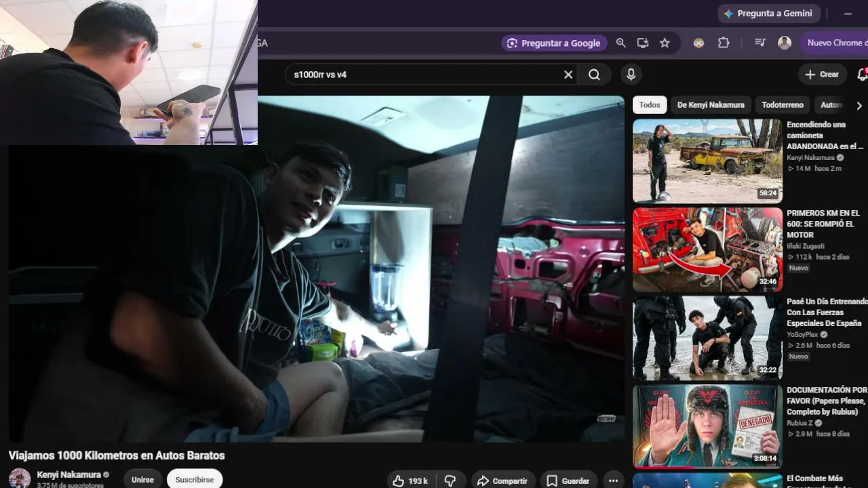868x488 pixels.
Task: Click the Pregunta a Gemini button
Action: click(x=769, y=14)
